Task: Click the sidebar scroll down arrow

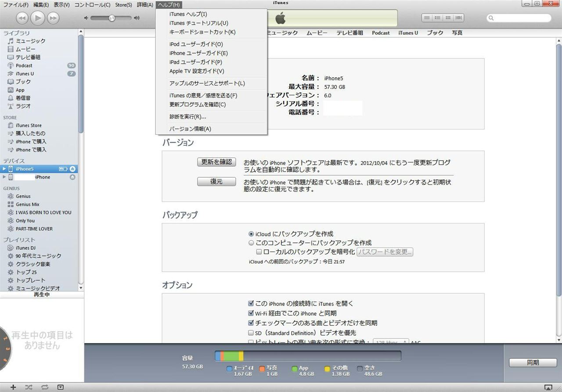Action: click(x=81, y=288)
